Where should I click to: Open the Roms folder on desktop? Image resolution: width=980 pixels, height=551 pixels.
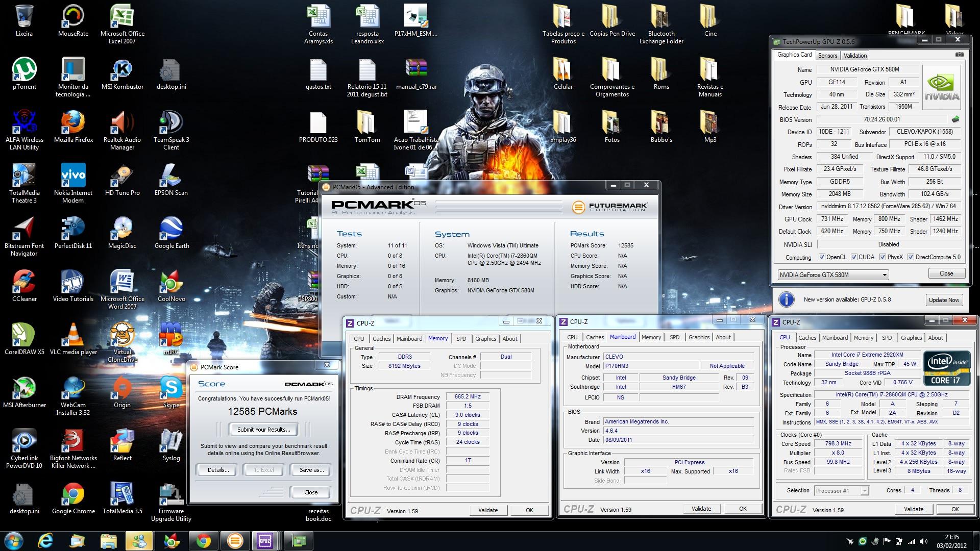click(661, 74)
